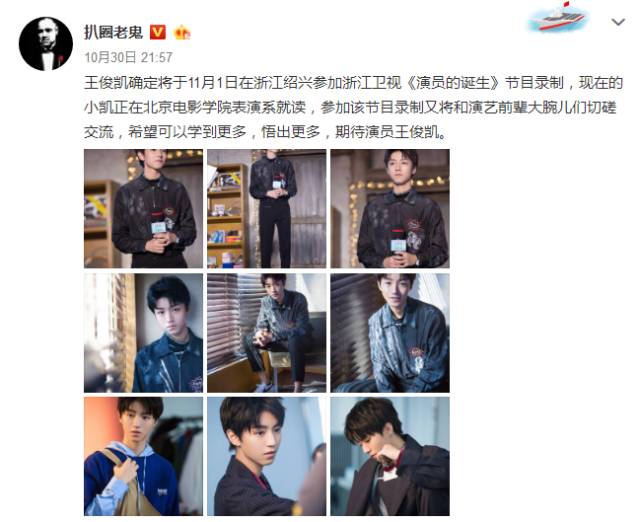Open the blue patterned shirt seated photo
The width and height of the screenshot is (640, 522).
click(x=390, y=333)
